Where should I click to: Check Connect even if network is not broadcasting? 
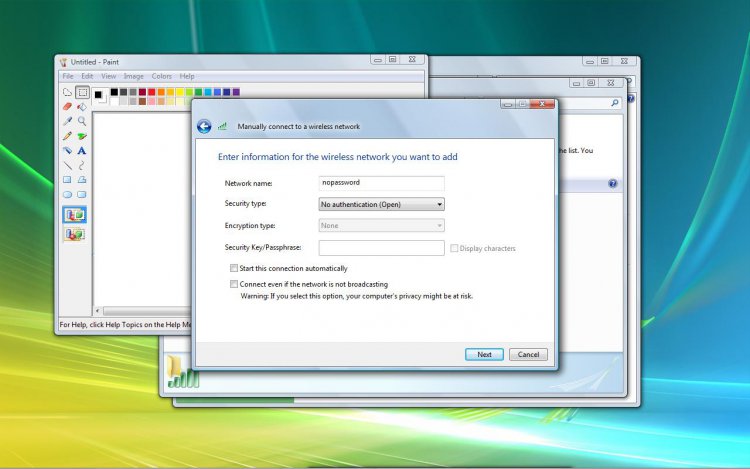tap(234, 284)
